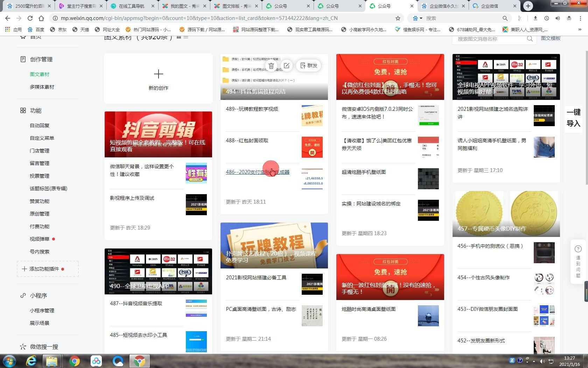
Task: Open 留言管理 in sidebar
Action: point(40,163)
